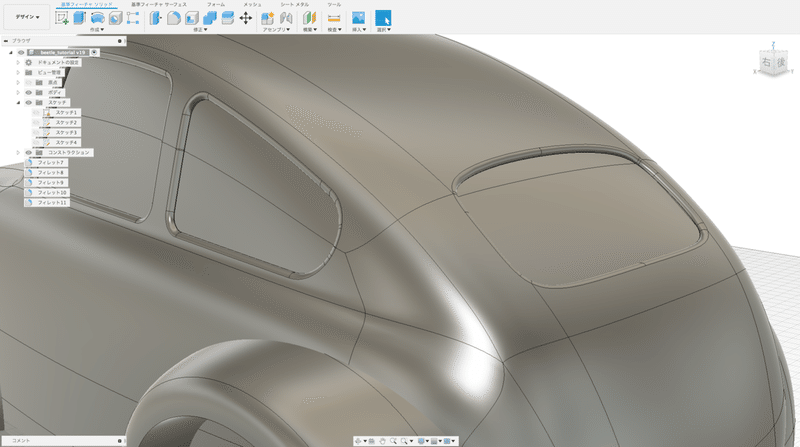
Task: Collapse the スケッチ folder
Action: (18, 103)
